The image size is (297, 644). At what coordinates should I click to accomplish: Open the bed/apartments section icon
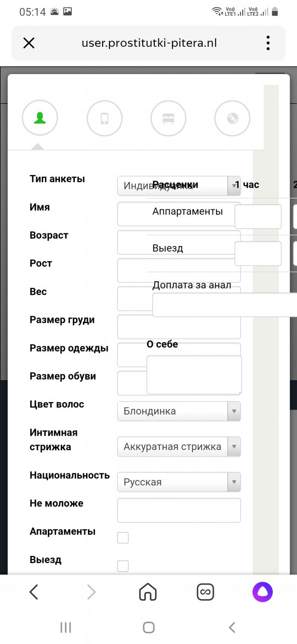(168, 118)
